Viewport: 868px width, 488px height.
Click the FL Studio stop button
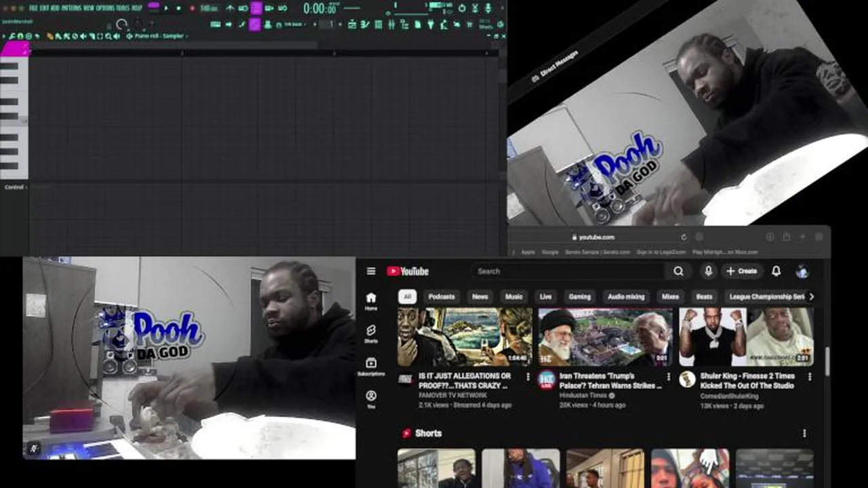tap(178, 8)
